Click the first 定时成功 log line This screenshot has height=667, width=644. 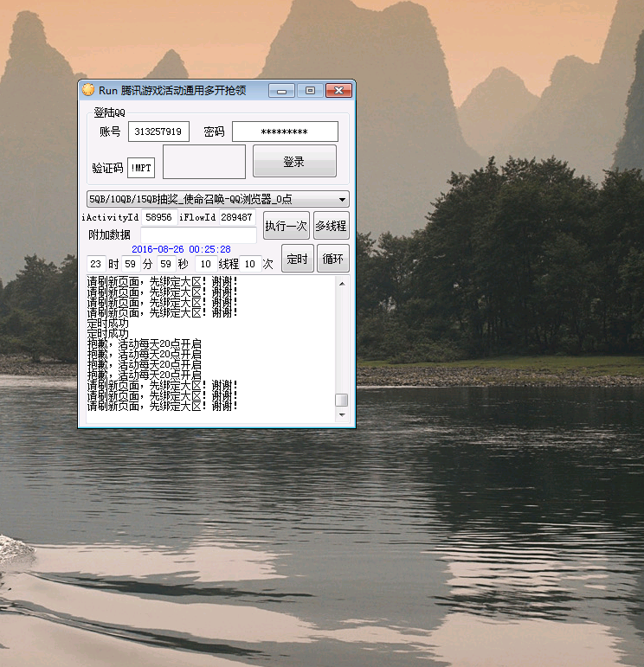[x=107, y=324]
